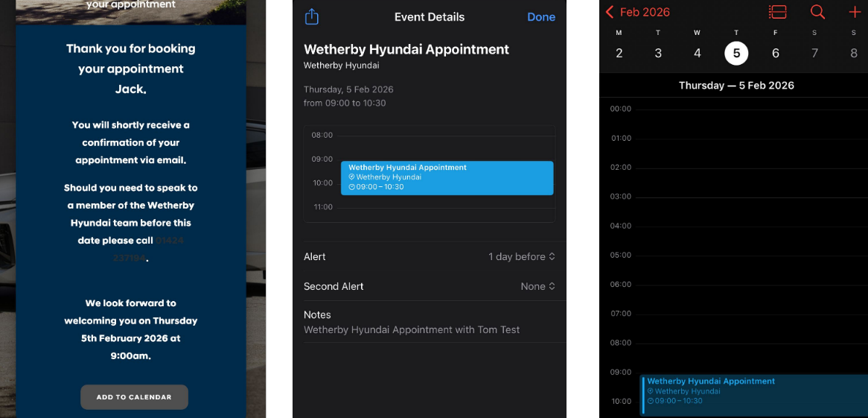This screenshot has height=418, width=868.
Task: Tap the share icon in Event Details
Action: [312, 16]
